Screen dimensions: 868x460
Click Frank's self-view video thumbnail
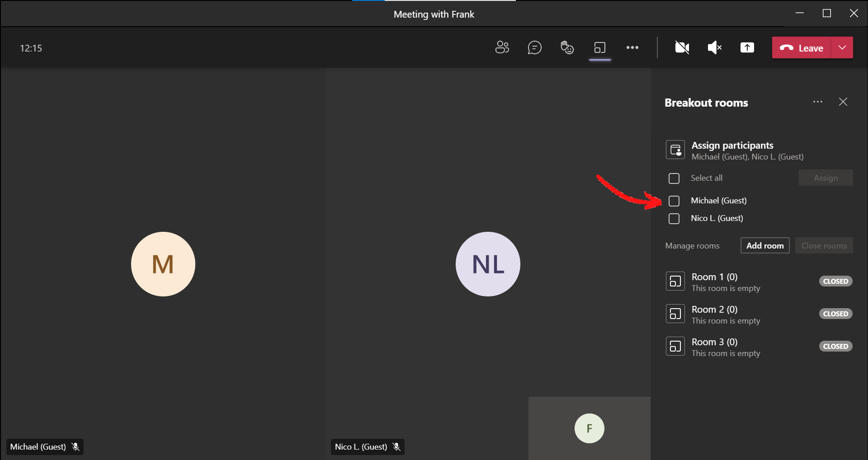(x=589, y=428)
